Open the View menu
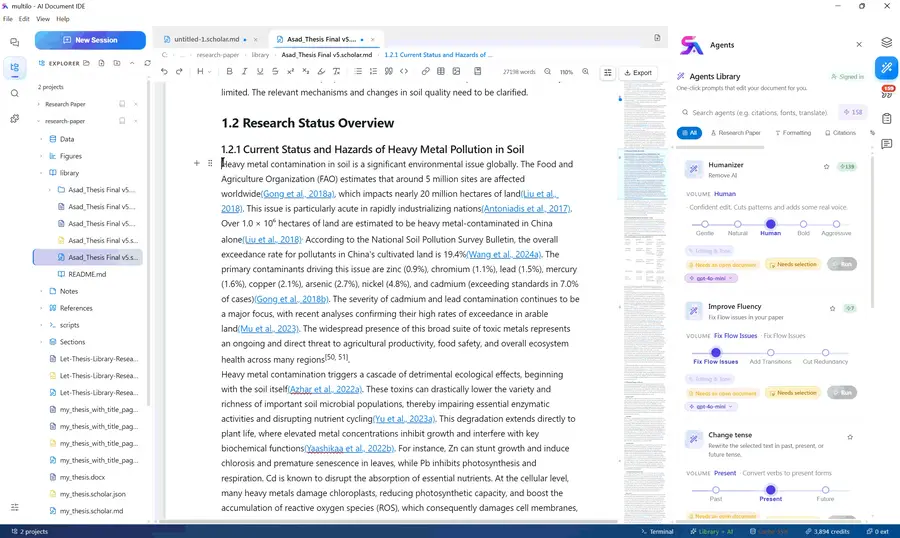The width and height of the screenshot is (900, 538). tap(42, 19)
